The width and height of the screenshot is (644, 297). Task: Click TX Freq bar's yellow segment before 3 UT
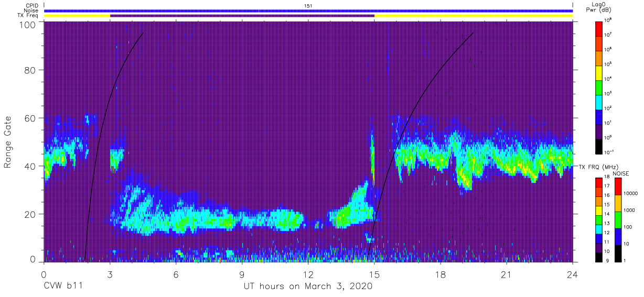[77, 16]
